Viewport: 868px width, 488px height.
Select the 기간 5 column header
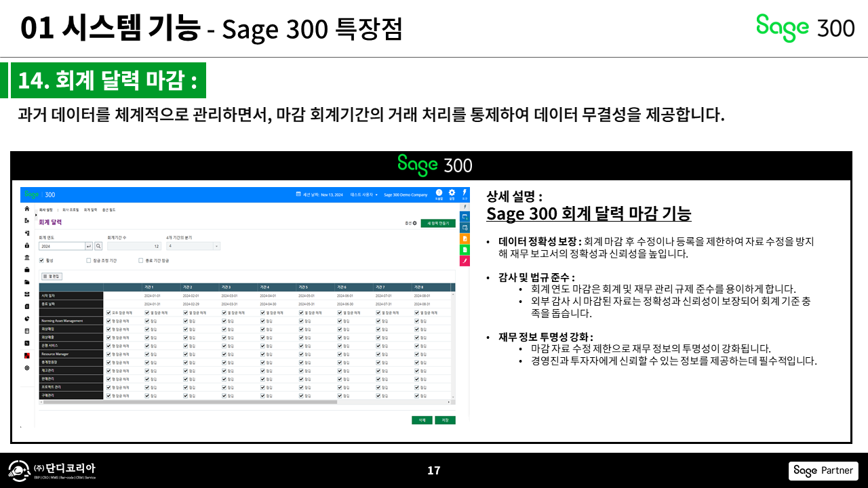(x=315, y=287)
